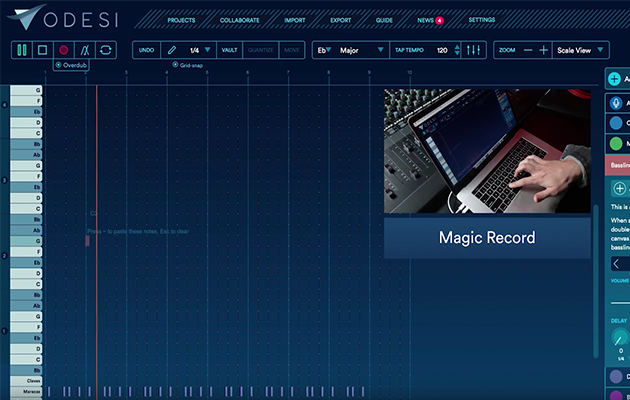Click the Magic Record video thumbnail
This screenshot has width=630, height=400.
(x=473, y=152)
